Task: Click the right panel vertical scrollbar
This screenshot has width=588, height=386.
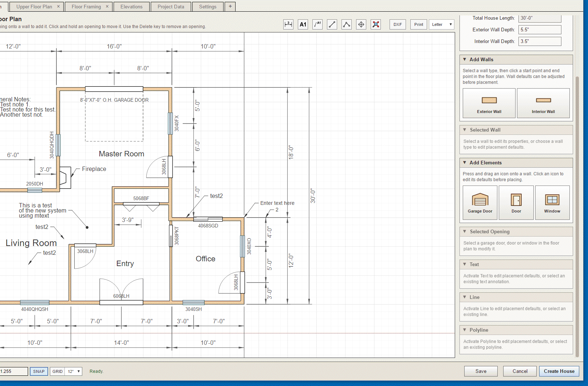Action: tap(577, 217)
